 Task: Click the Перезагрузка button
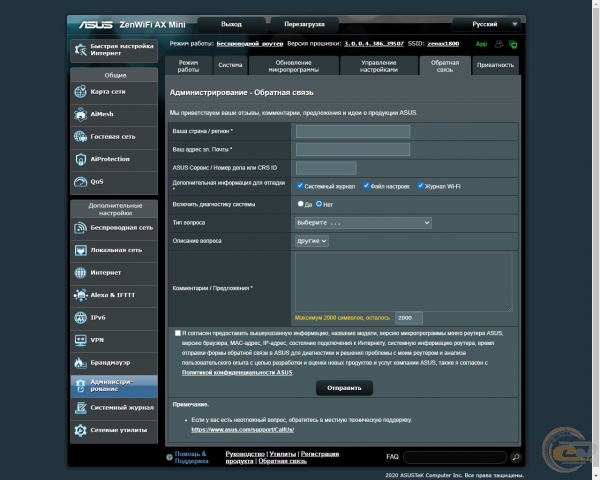304,24
